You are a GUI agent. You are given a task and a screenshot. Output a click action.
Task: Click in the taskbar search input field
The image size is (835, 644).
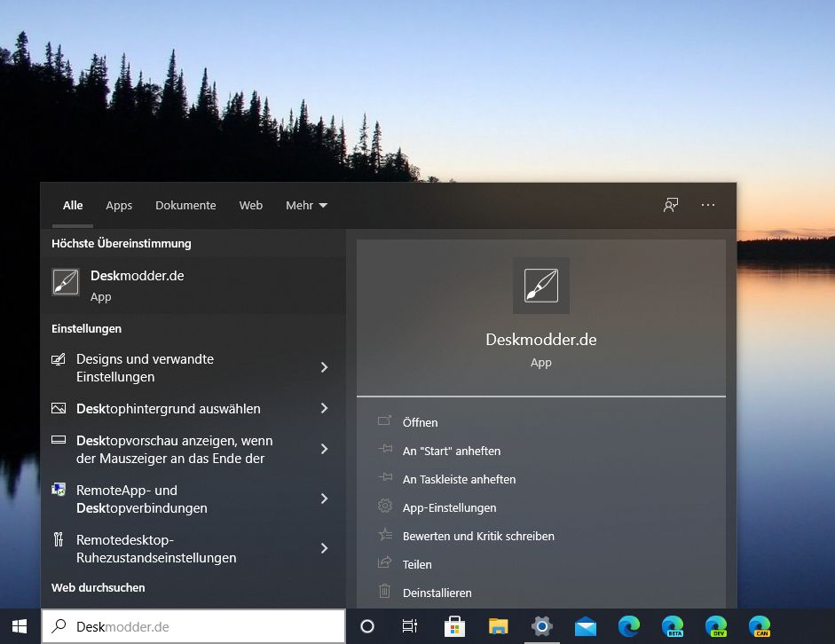pos(193,626)
